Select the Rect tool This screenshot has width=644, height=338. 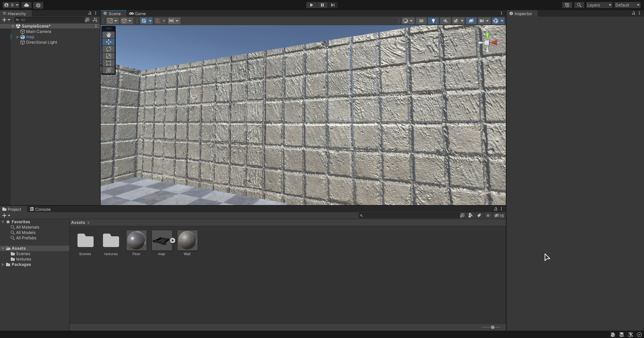109,63
